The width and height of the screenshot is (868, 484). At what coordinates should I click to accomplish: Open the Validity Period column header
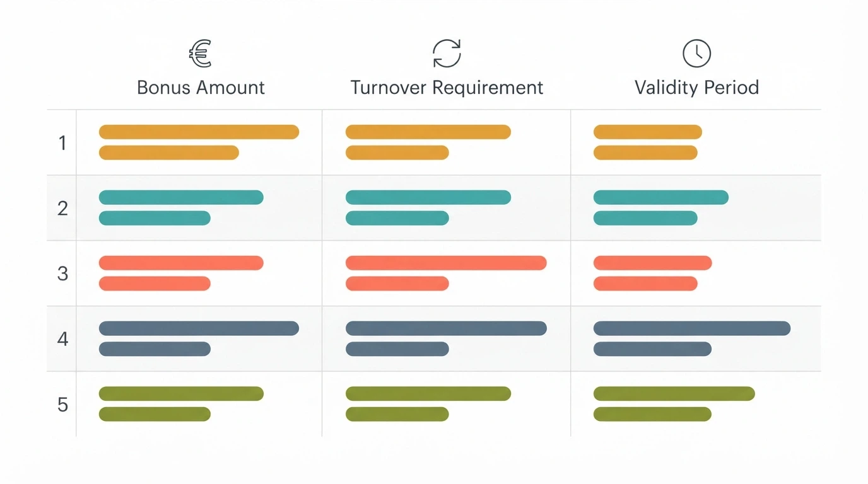click(x=696, y=87)
